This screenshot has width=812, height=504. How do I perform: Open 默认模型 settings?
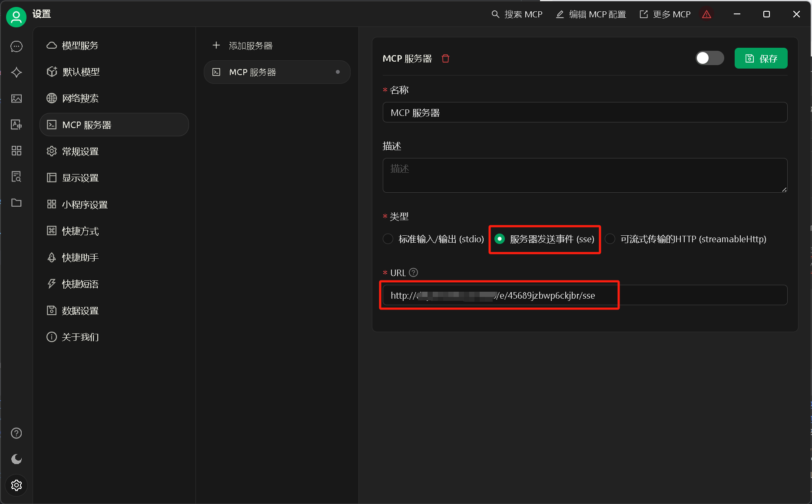click(114, 72)
